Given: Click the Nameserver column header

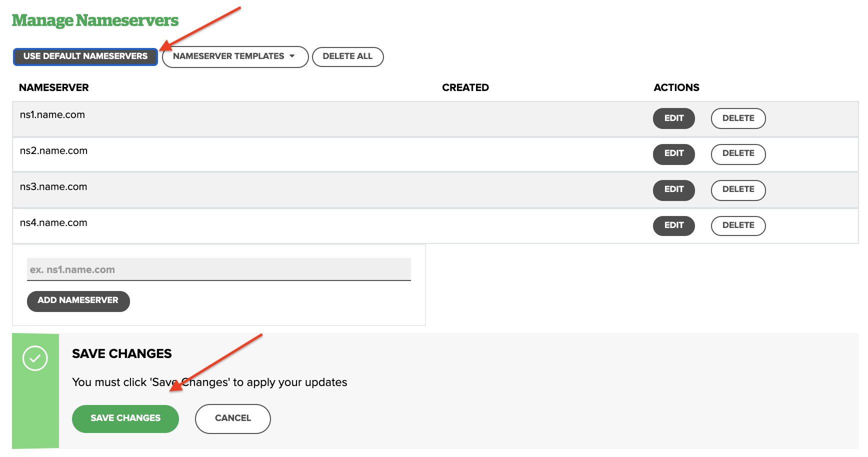Looking at the screenshot, I should click(54, 87).
